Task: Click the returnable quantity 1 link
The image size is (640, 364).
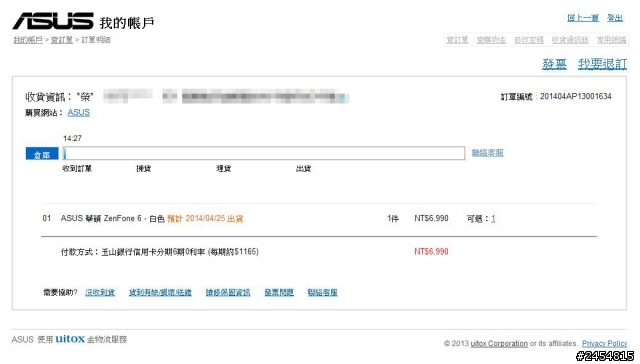Action: [493, 219]
